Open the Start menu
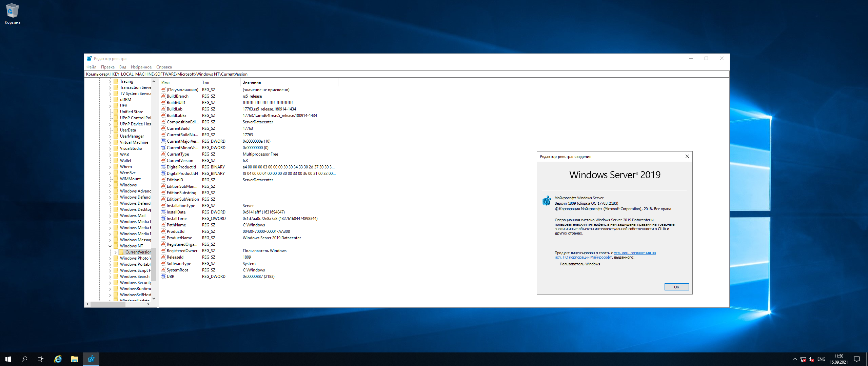The width and height of the screenshot is (868, 366). [x=8, y=359]
